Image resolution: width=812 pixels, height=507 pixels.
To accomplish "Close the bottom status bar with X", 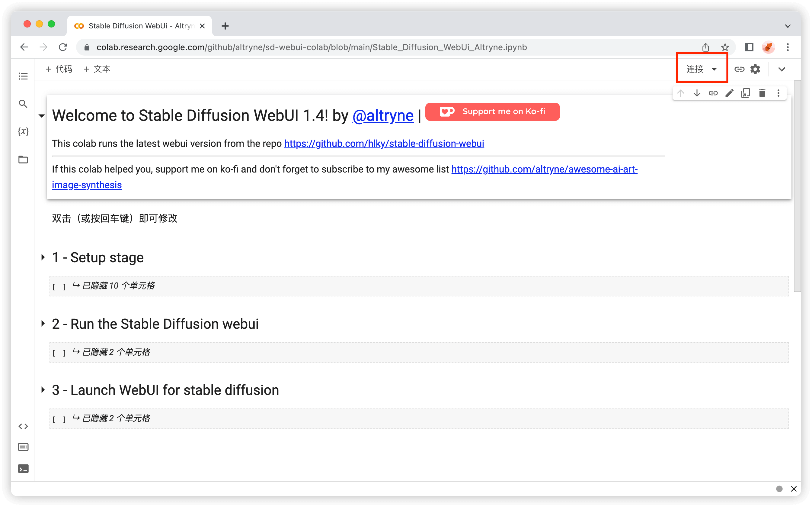I will pos(794,489).
